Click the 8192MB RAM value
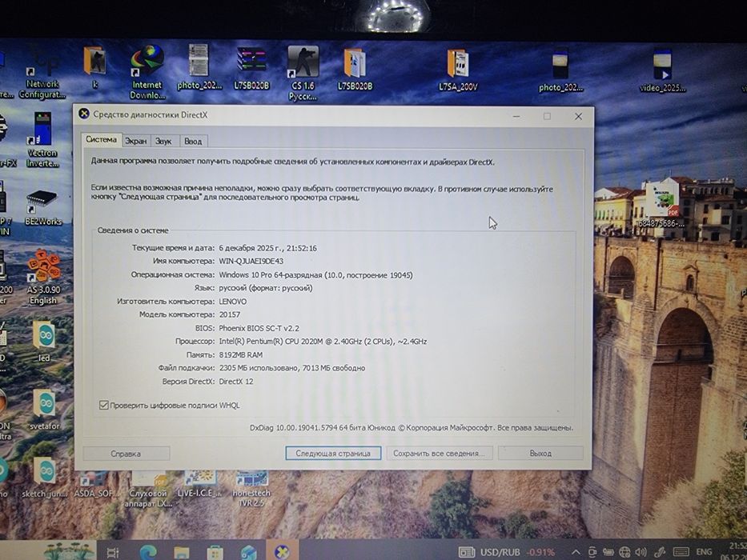 [240, 354]
